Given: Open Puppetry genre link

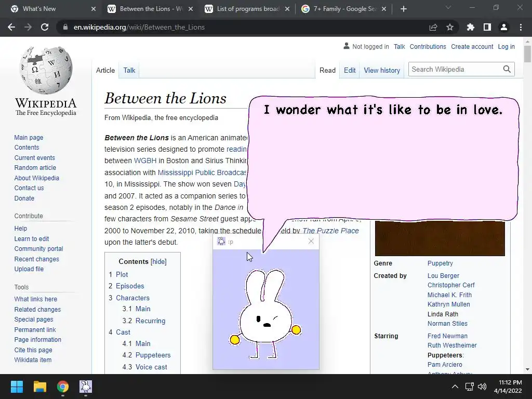Looking at the screenshot, I should pos(440,263).
